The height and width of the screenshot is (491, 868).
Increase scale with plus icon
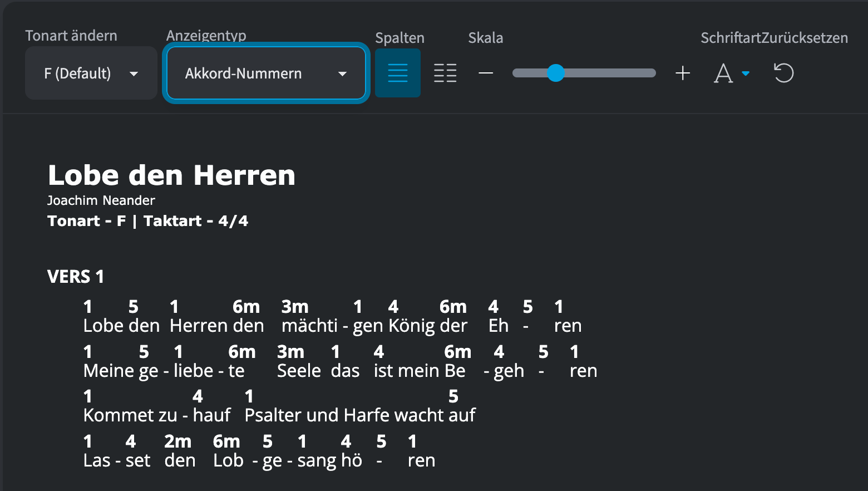click(683, 73)
